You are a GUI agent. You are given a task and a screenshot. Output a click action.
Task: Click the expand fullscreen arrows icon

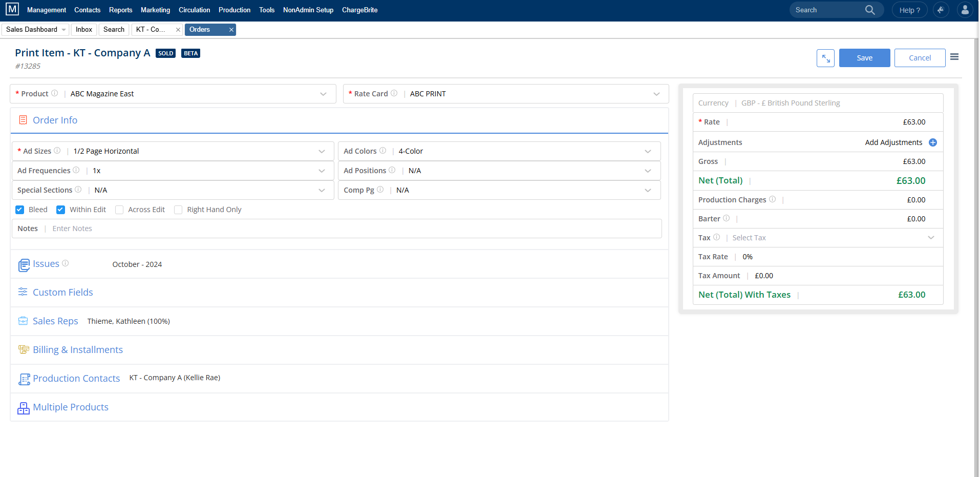tap(825, 58)
